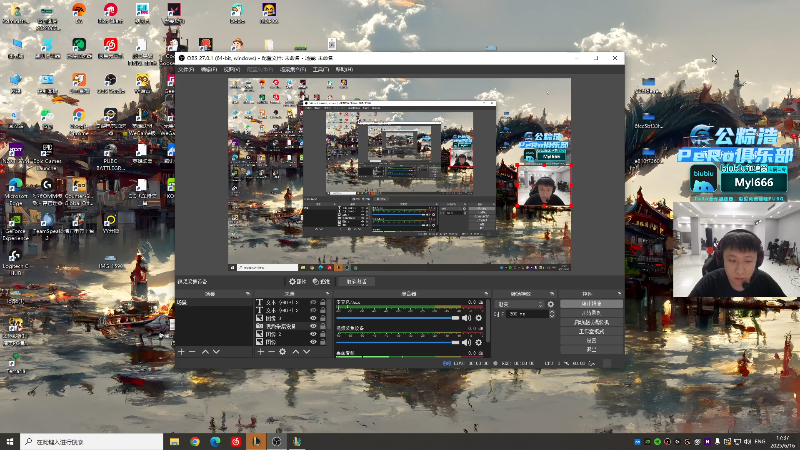Viewport: 800px width, 450px height.
Task: Open GeForce Experience desktop shortcut
Action: pyautogui.click(x=15, y=227)
